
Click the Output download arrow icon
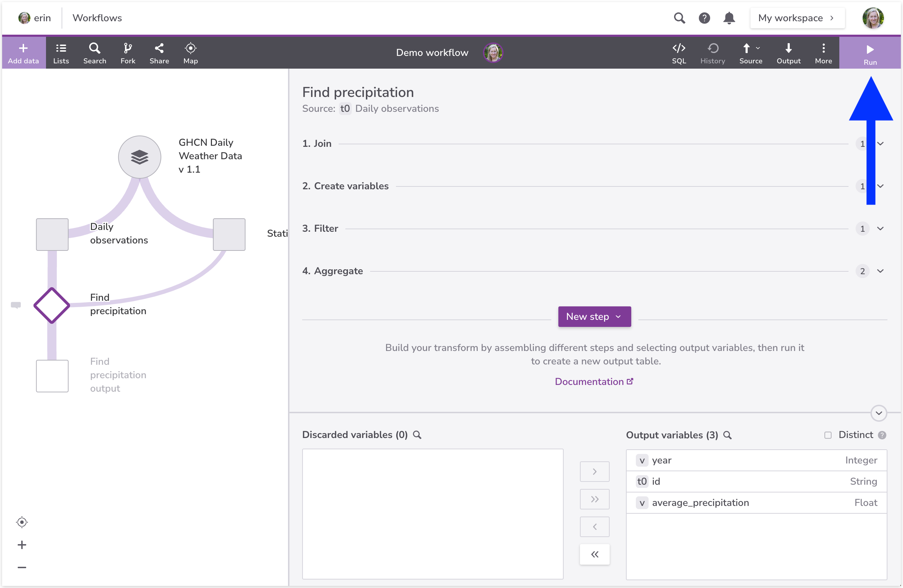point(788,48)
